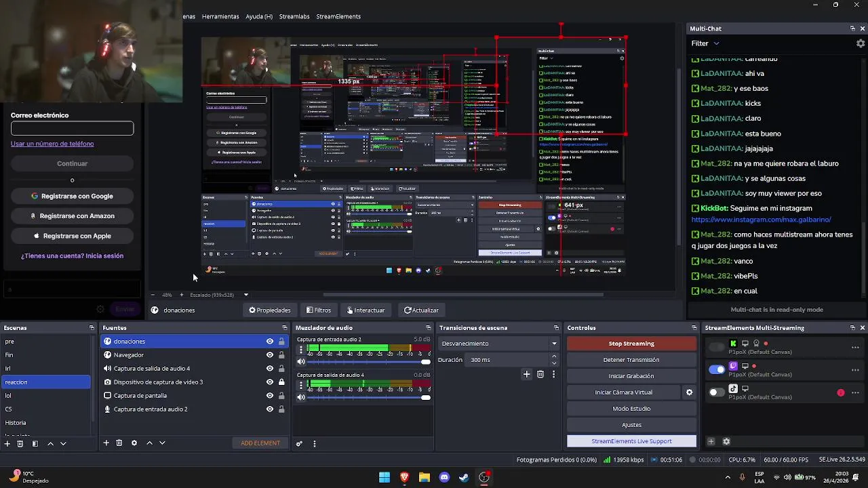Hide Captura de salida de audio 4 source
Viewport: 868px width, 488px height.
270,369
